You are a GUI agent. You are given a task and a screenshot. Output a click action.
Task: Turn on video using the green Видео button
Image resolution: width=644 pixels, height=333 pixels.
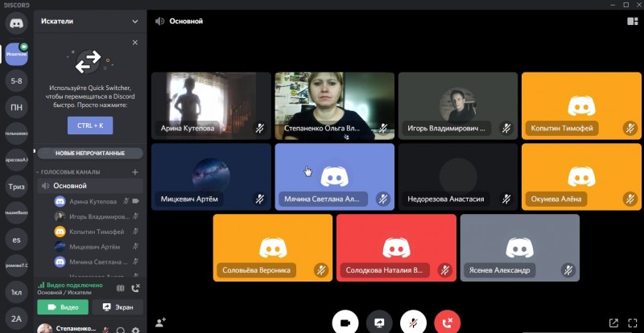coord(63,307)
